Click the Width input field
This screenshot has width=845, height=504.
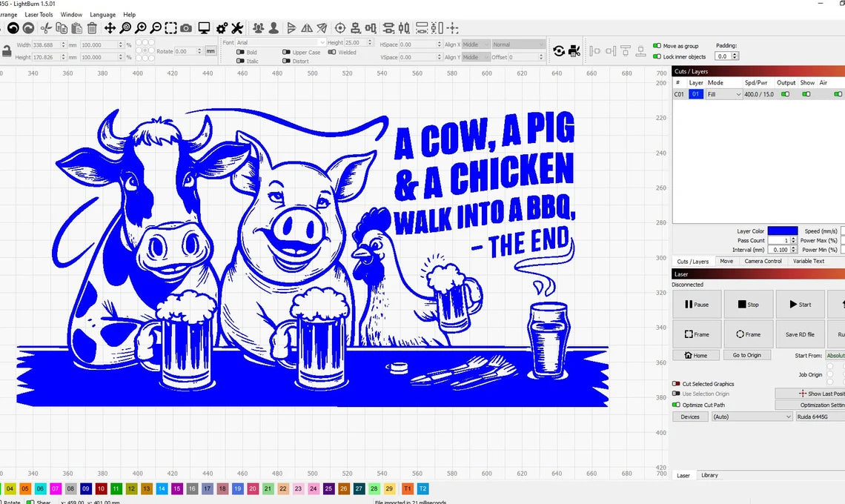[50, 45]
